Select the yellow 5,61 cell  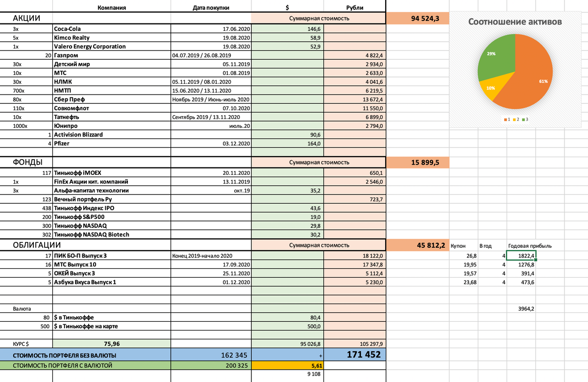pyautogui.click(x=288, y=365)
